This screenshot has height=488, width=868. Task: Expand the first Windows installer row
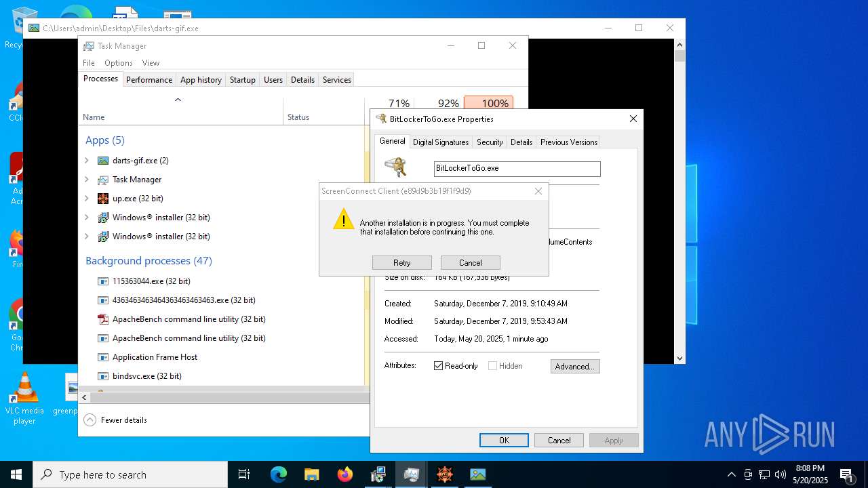tap(86, 218)
